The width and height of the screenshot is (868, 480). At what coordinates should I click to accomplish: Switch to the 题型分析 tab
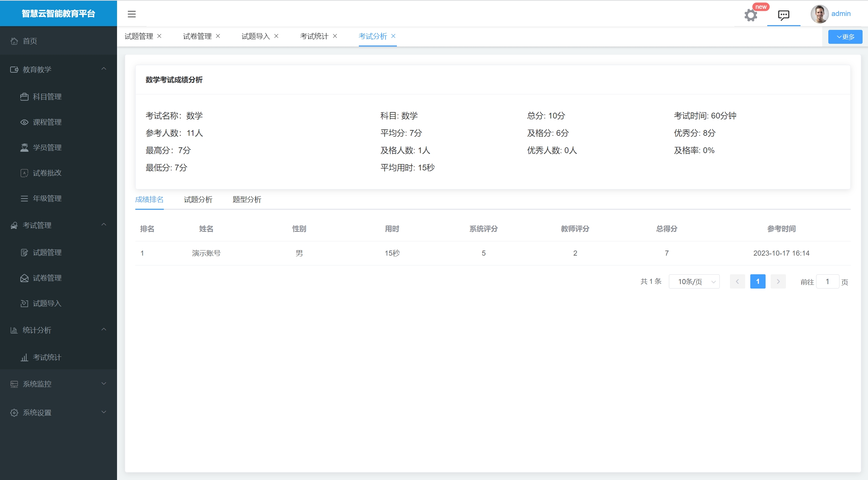[247, 200]
